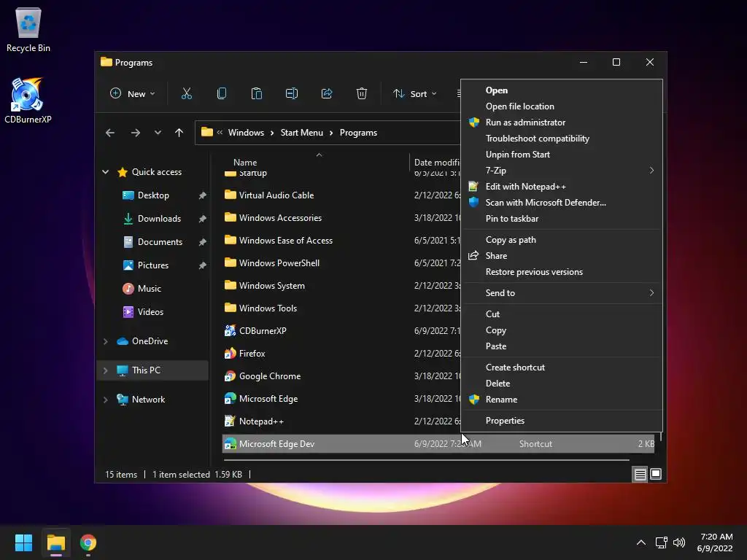Open Videos in Quick access

(150, 312)
